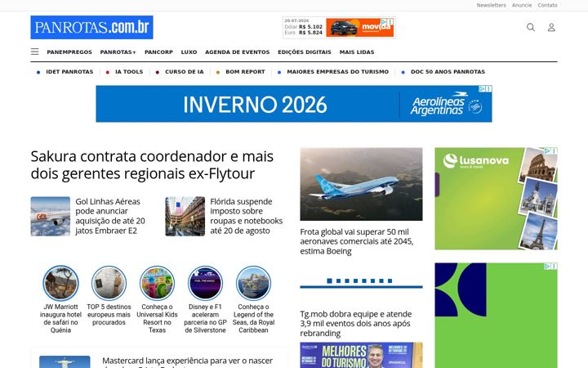
Task: Click the INVERNO 2026 Aerolíneas banner
Action: click(294, 104)
